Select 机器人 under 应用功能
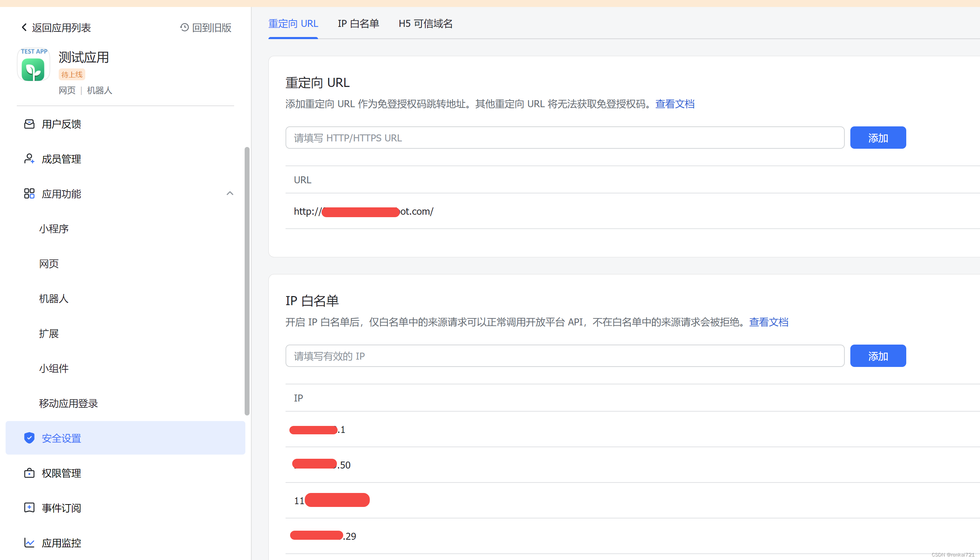 click(x=54, y=299)
